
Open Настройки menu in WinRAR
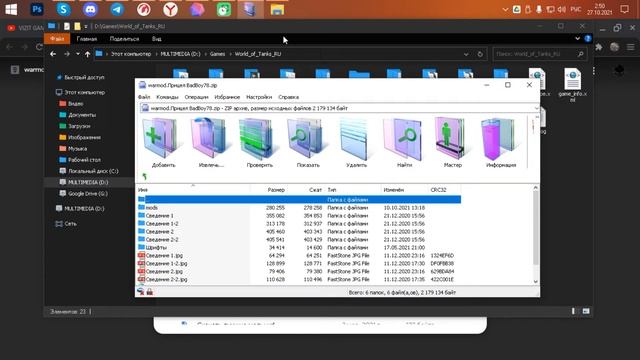click(259, 97)
